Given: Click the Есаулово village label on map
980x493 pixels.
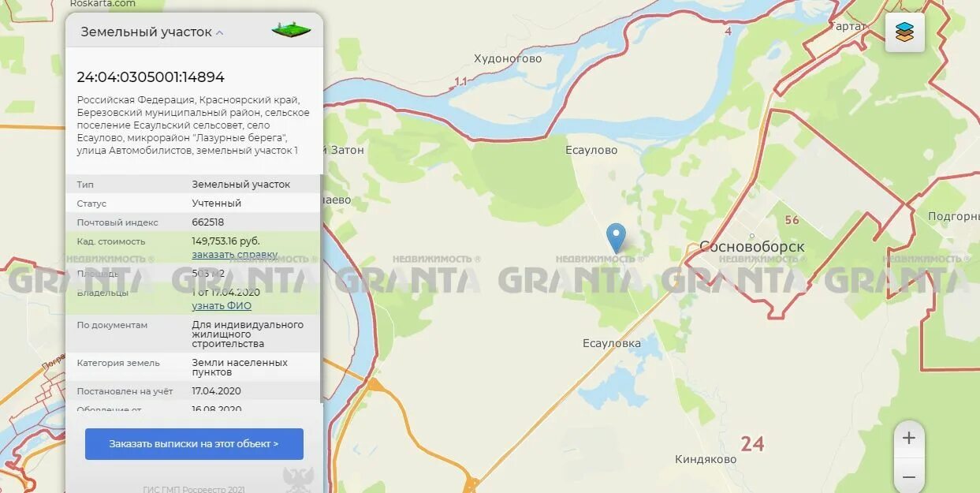Looking at the screenshot, I should pyautogui.click(x=591, y=150).
